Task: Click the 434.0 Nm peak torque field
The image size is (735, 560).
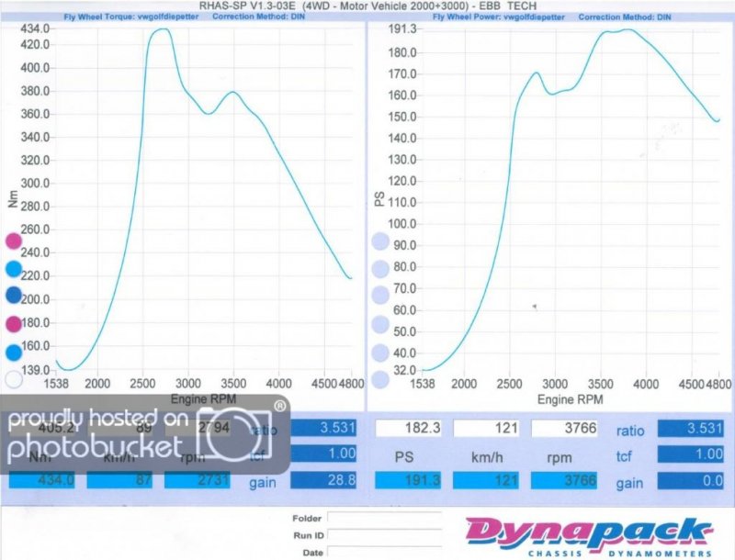Action: click(x=41, y=479)
